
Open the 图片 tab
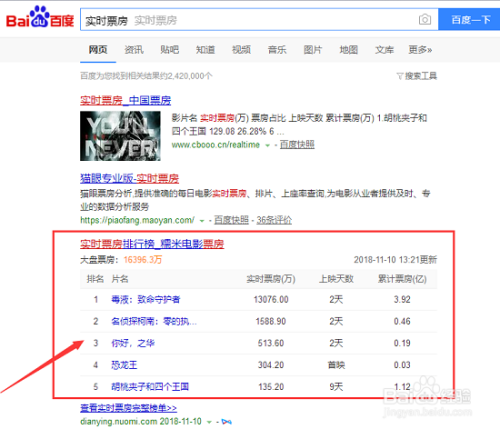[313, 50]
